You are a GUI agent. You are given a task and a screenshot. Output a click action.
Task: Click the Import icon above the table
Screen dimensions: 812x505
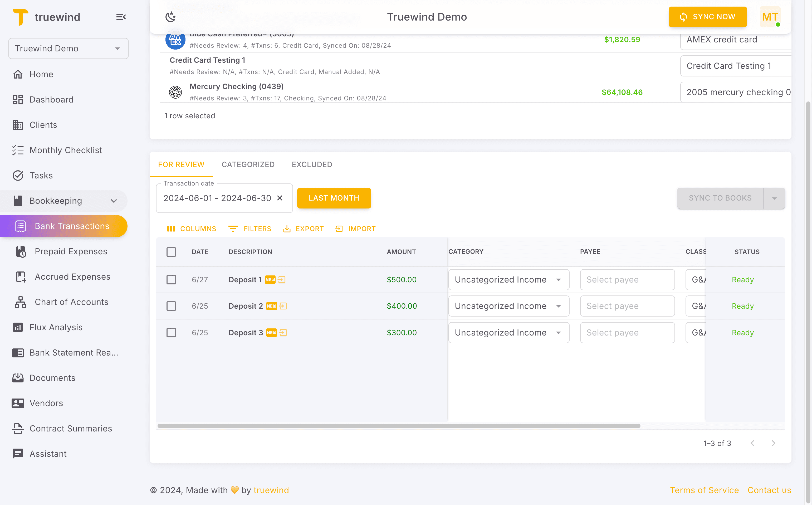click(x=339, y=229)
